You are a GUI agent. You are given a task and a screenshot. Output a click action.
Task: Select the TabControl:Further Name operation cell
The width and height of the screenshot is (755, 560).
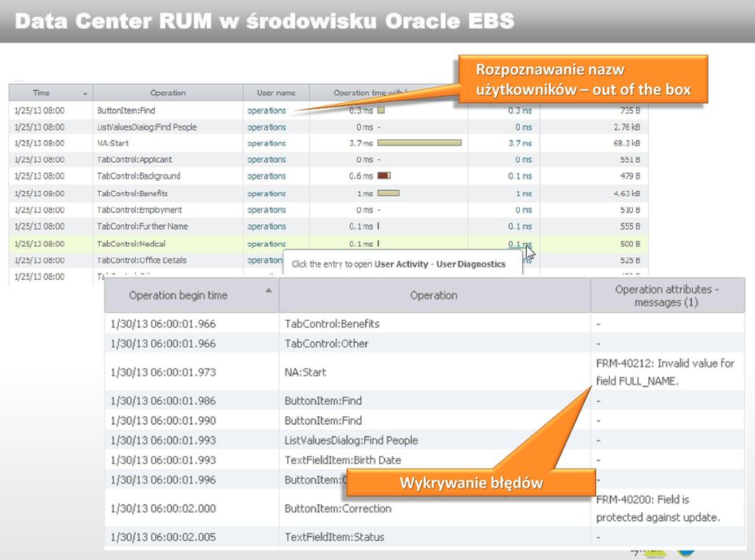tap(142, 227)
